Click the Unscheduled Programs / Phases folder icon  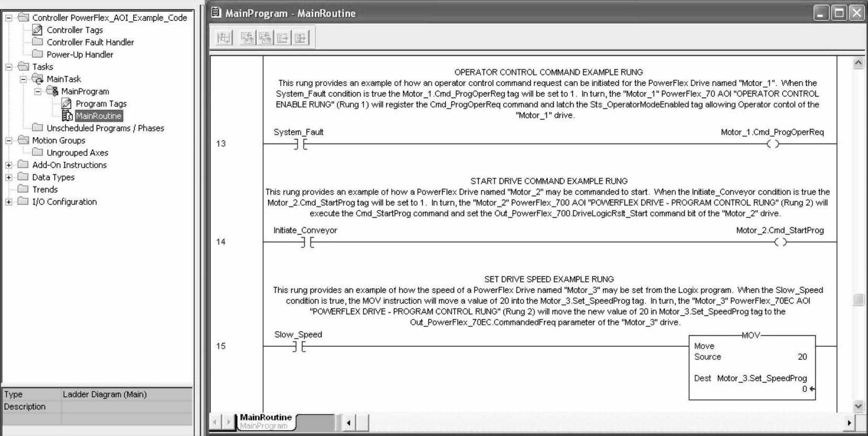click(37, 127)
